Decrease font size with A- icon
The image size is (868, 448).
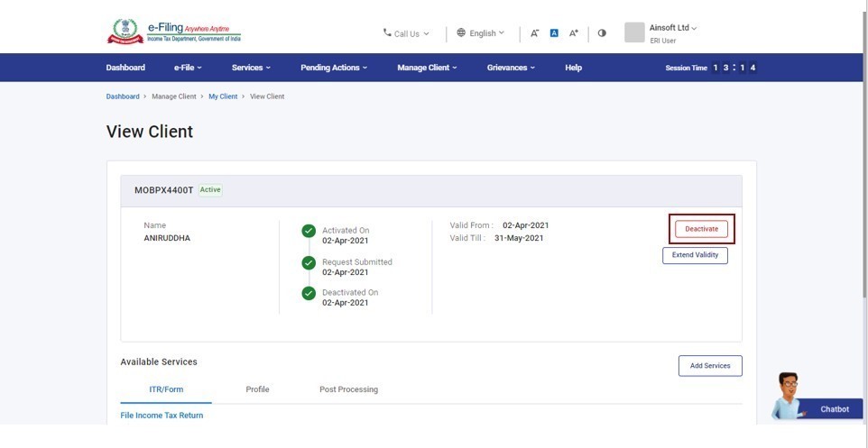pos(534,33)
